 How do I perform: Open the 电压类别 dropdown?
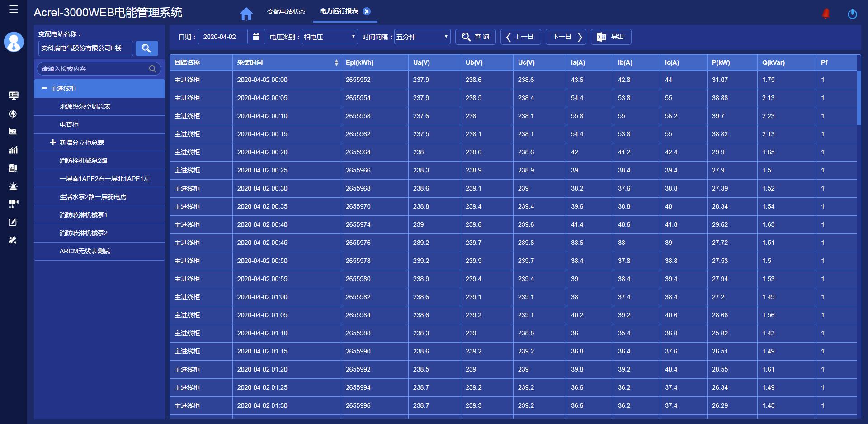pyautogui.click(x=330, y=37)
